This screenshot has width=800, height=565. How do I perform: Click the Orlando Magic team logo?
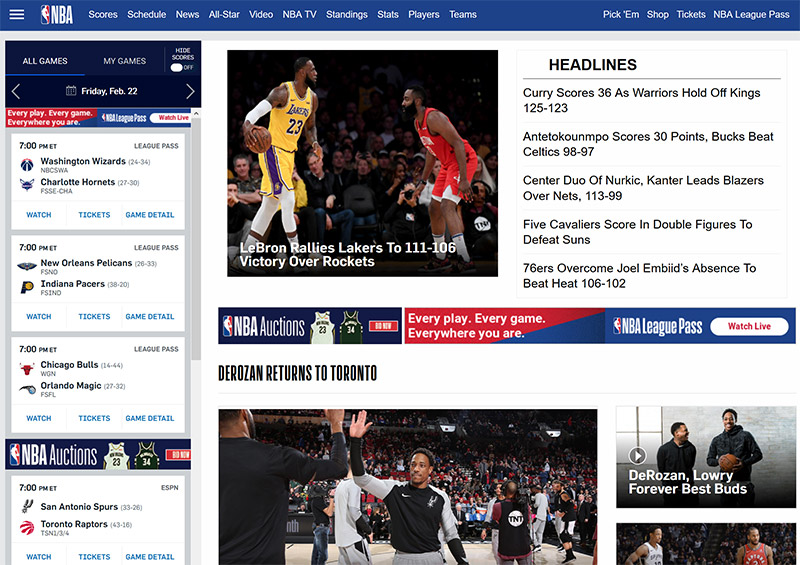[x=27, y=389]
